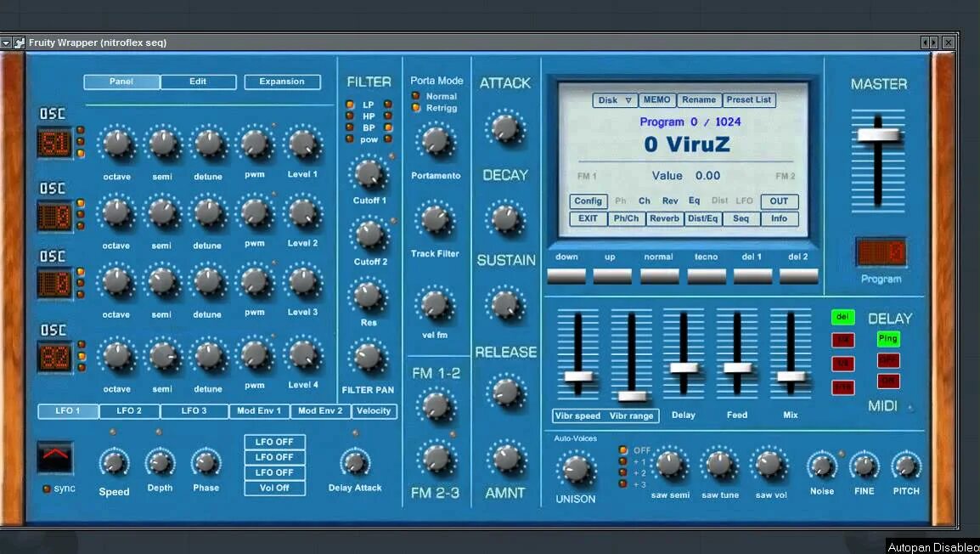The image size is (980, 554).
Task: Click the Info button
Action: pyautogui.click(x=779, y=219)
